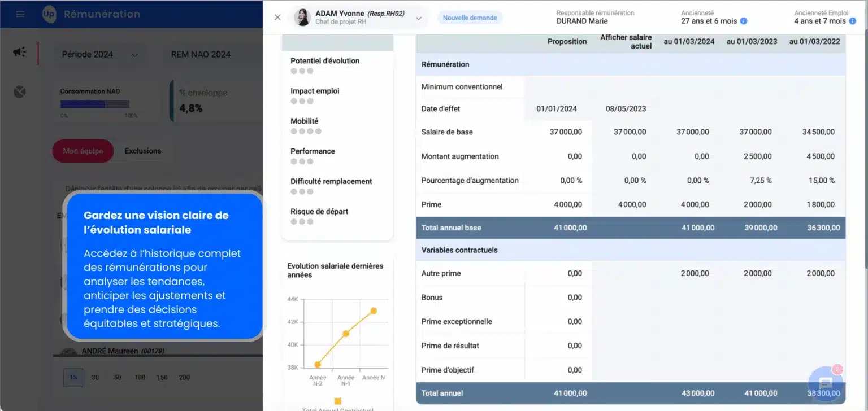Switch to the Mon équipe tab
The image size is (868, 411).
83,151
